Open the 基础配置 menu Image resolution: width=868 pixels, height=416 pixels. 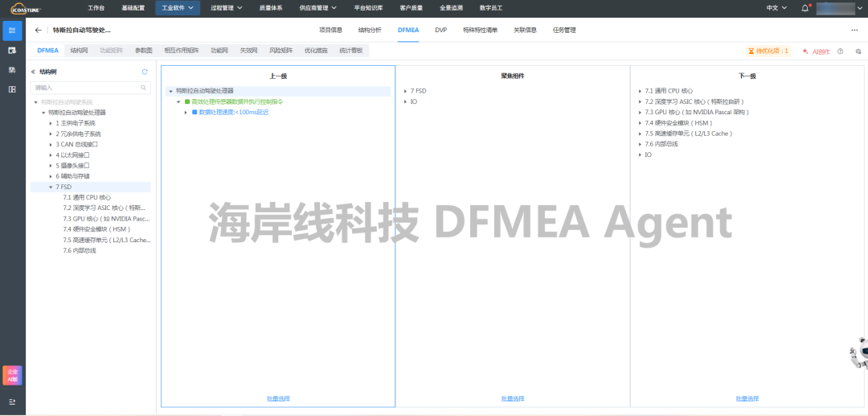(x=133, y=8)
